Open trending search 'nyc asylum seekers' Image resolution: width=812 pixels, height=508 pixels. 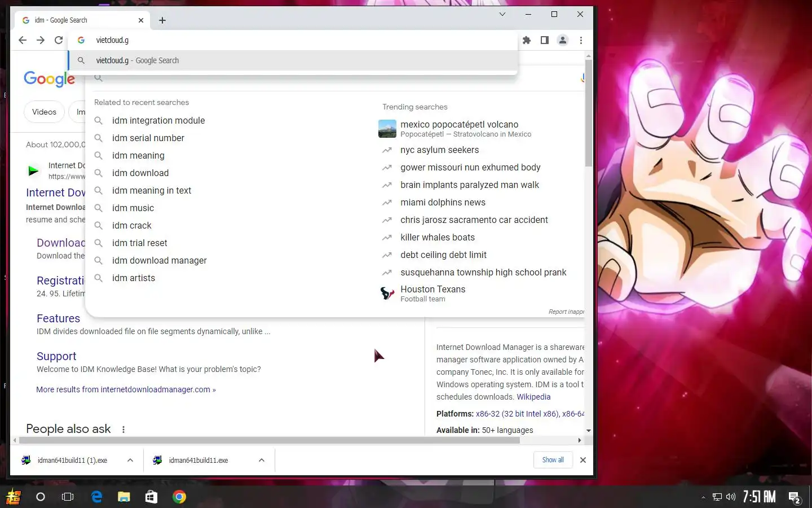tap(440, 150)
